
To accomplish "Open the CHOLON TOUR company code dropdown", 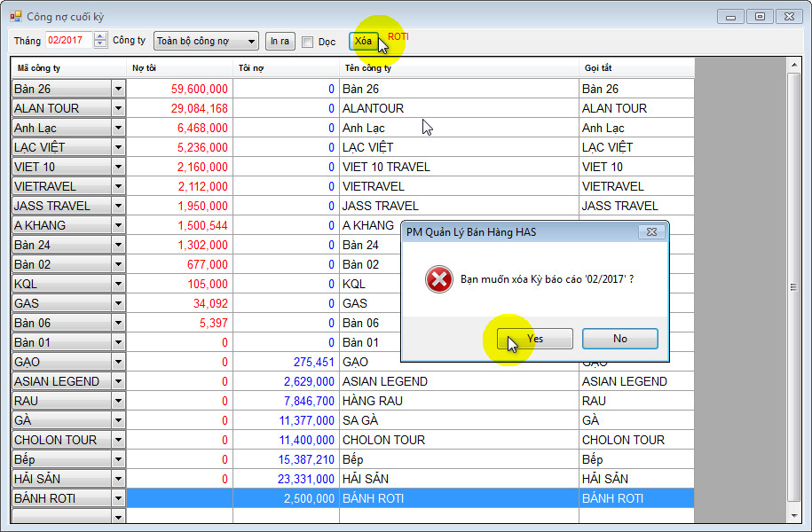I will 118,440.
